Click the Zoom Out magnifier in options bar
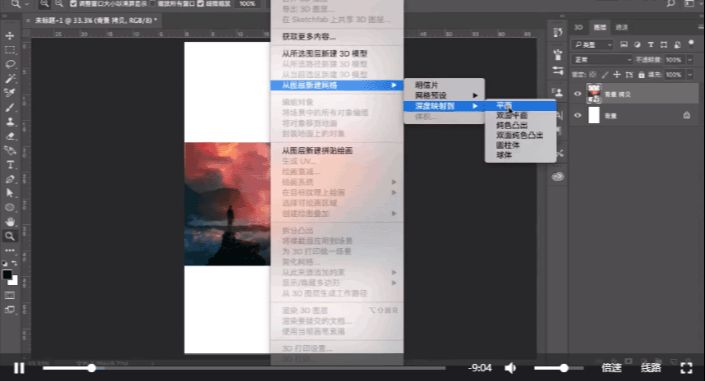705x381 pixels. click(x=59, y=4)
